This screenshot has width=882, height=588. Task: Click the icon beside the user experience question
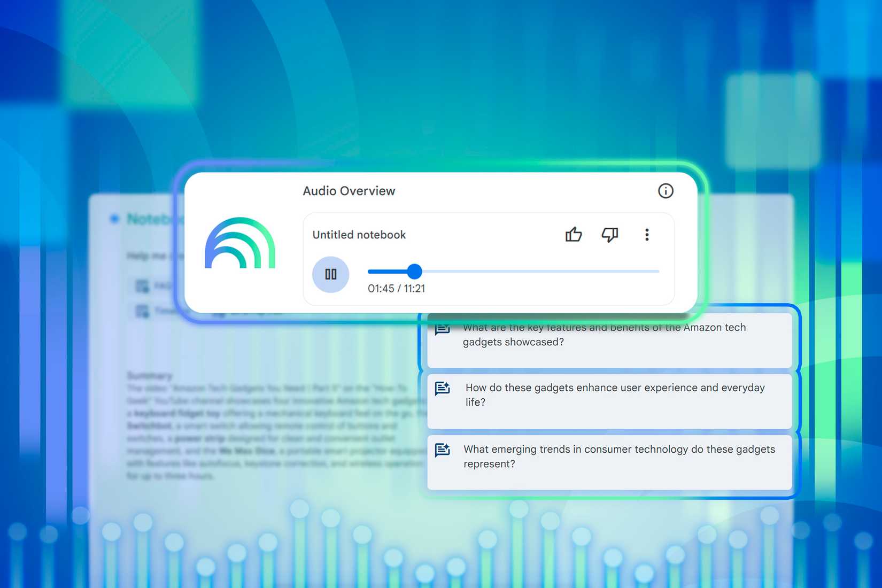tap(443, 389)
